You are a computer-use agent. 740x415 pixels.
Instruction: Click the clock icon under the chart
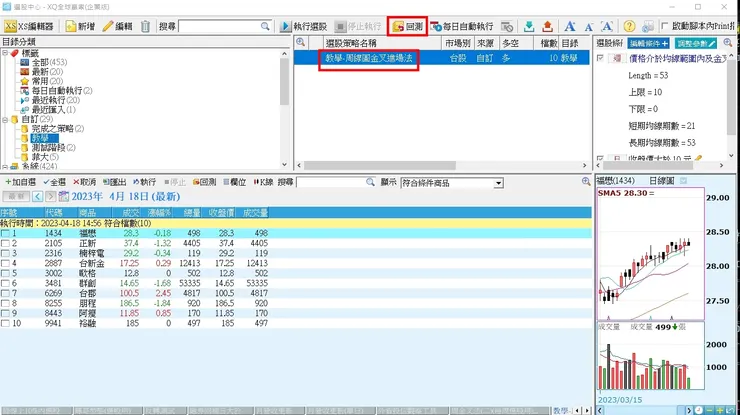pos(698,410)
